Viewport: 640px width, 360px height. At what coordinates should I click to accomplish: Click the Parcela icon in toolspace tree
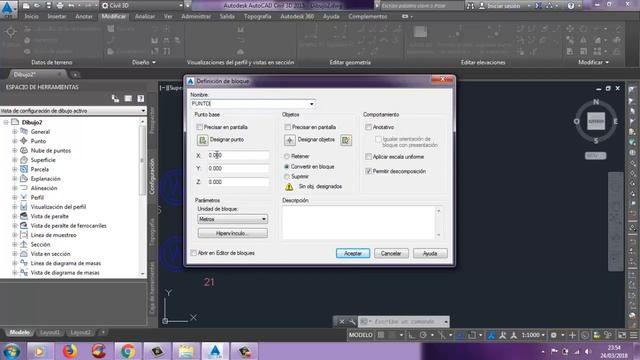(24, 169)
